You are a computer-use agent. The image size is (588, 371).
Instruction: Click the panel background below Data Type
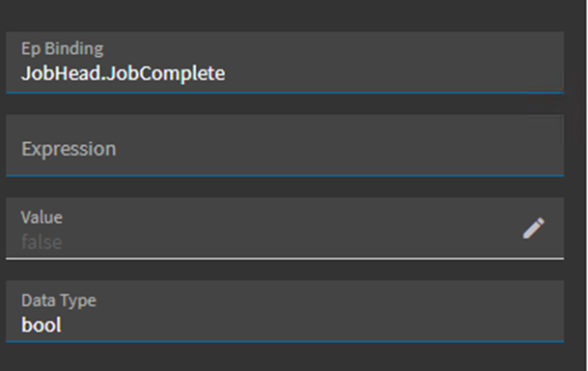(x=285, y=357)
